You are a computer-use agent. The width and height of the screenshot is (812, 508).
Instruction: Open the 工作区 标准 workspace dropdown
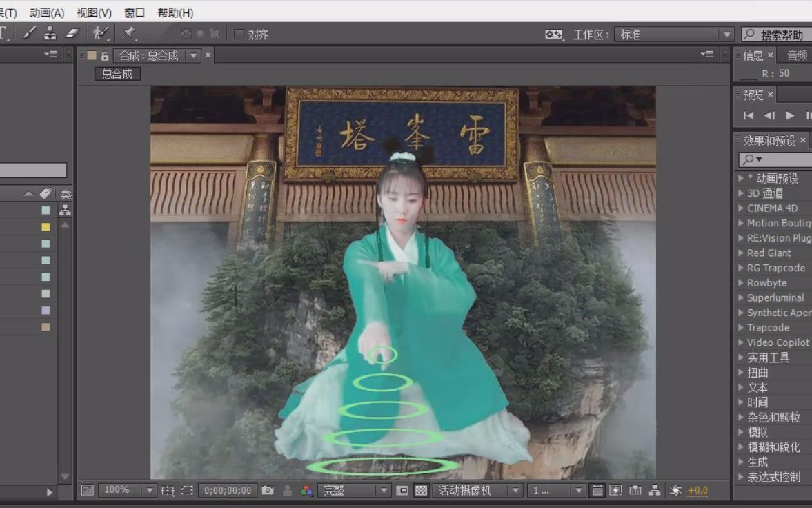(x=674, y=35)
